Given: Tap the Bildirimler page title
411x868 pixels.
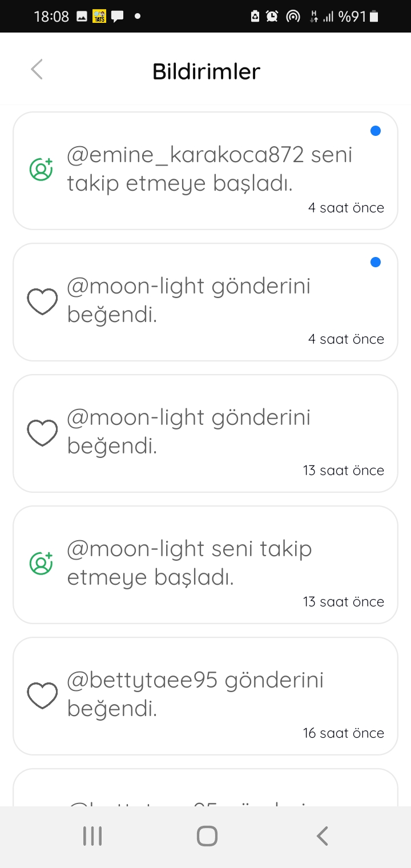Looking at the screenshot, I should coord(206,71).
